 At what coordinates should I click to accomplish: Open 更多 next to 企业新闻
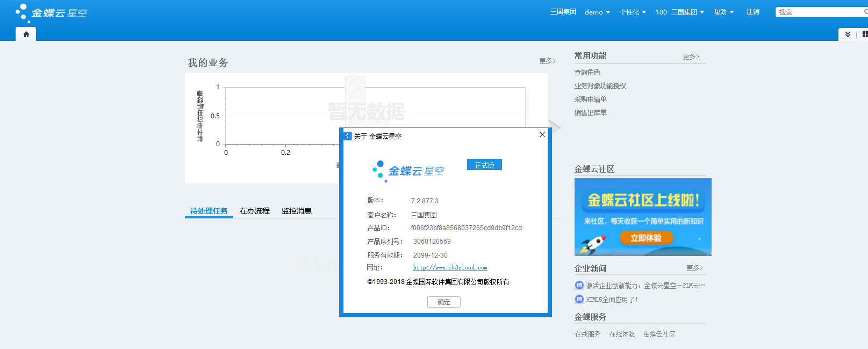pos(694,268)
